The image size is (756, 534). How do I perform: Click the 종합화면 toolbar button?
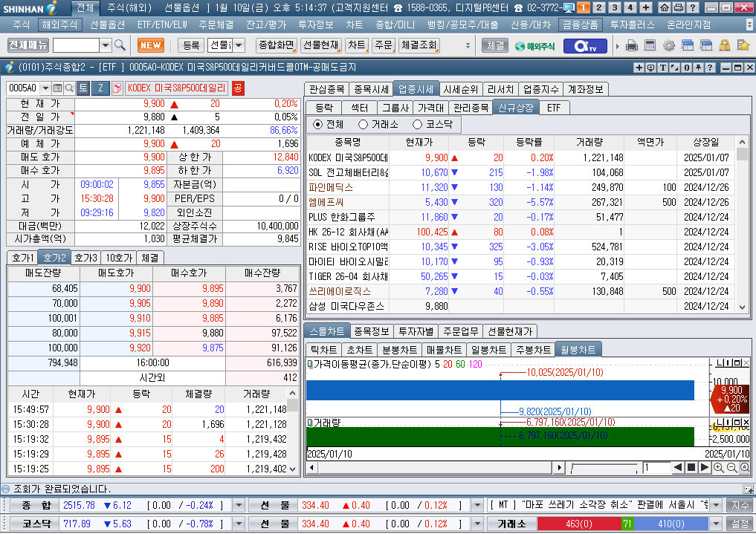tap(277, 45)
